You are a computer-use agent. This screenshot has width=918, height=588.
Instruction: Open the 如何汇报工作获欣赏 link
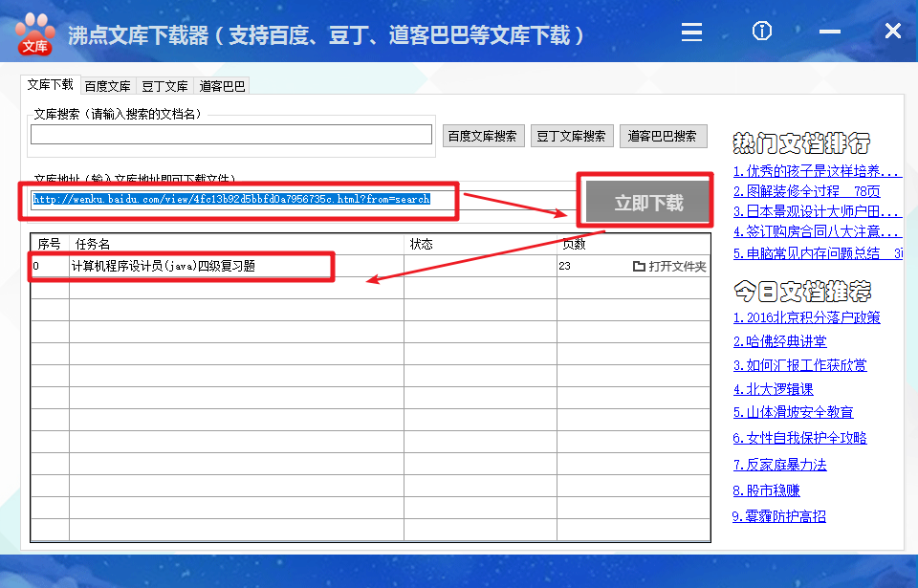click(799, 365)
